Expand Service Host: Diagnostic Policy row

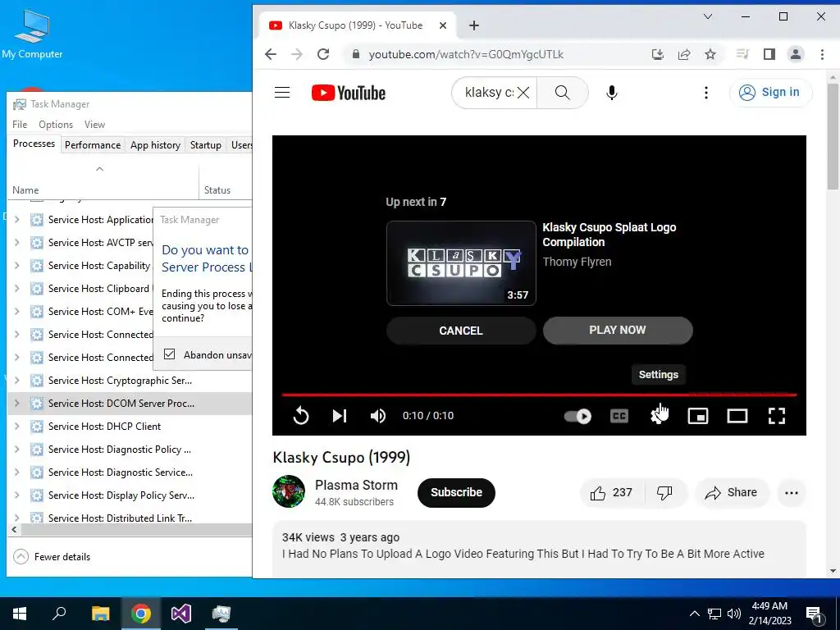[16, 450]
